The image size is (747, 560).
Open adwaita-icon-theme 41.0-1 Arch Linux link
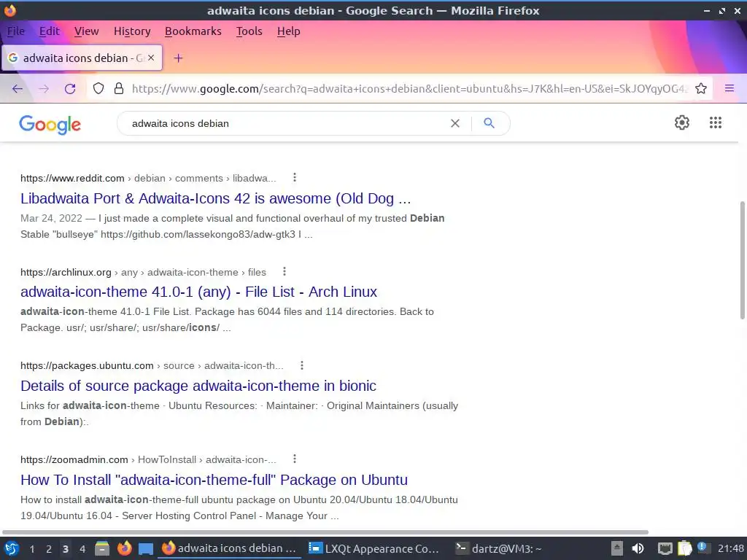point(198,292)
